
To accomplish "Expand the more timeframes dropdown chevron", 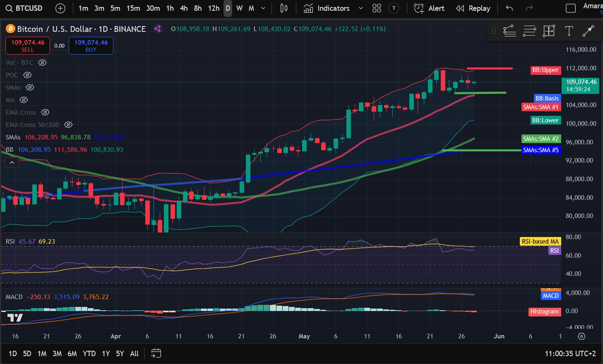I will (x=263, y=8).
